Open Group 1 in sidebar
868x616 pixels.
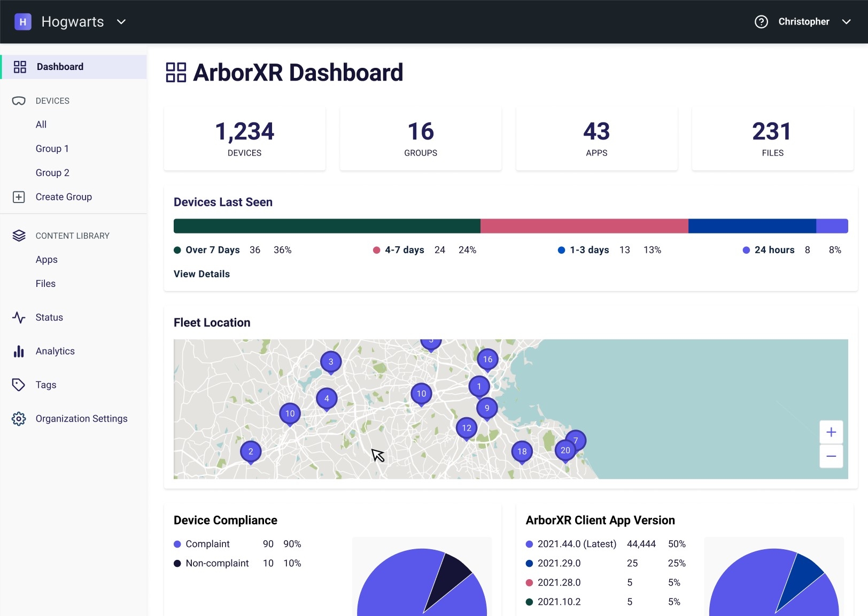(x=52, y=149)
